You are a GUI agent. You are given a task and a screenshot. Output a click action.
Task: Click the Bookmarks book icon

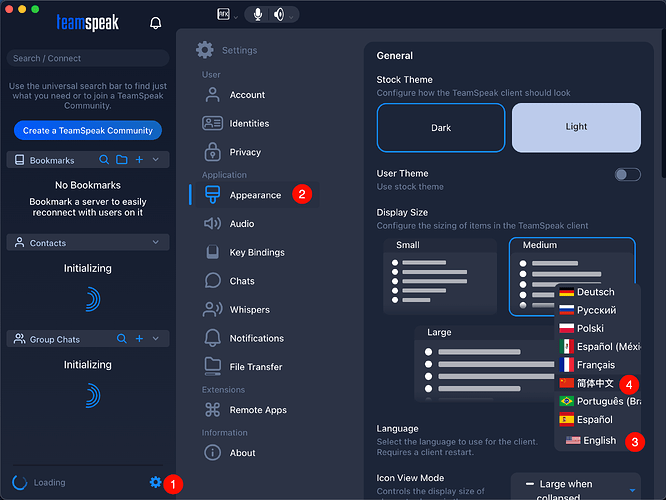[20, 160]
